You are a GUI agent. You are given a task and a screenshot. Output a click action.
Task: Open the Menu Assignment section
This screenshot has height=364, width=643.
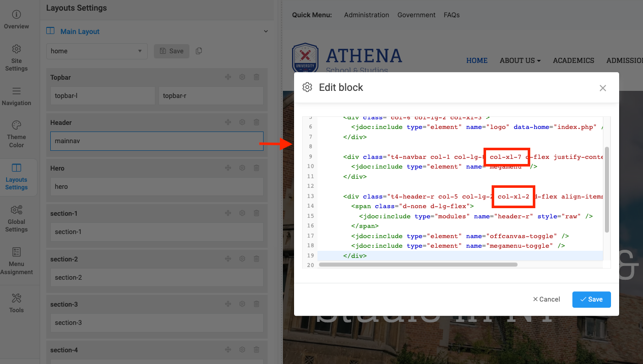click(x=16, y=261)
